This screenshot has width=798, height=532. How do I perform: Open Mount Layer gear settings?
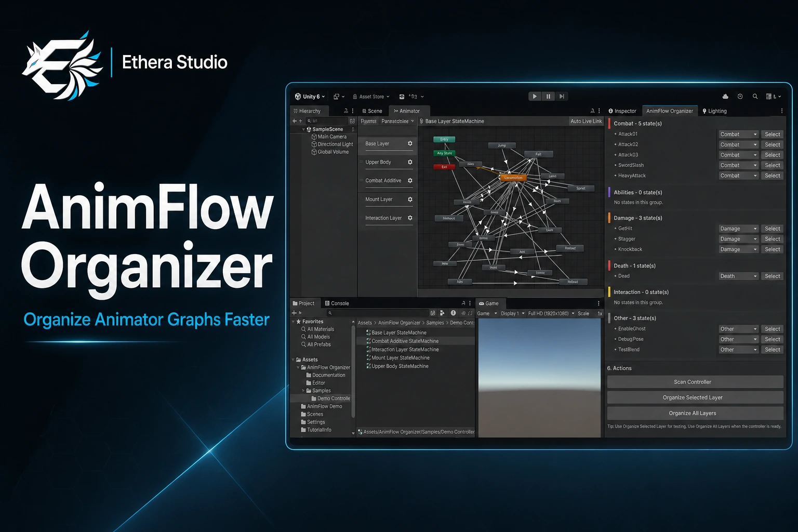(410, 199)
